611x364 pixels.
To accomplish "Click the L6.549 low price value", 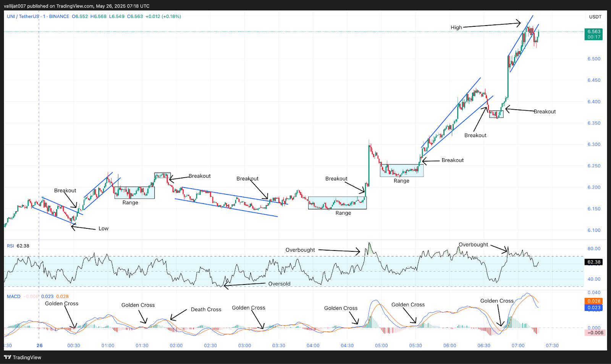I will coord(117,16).
